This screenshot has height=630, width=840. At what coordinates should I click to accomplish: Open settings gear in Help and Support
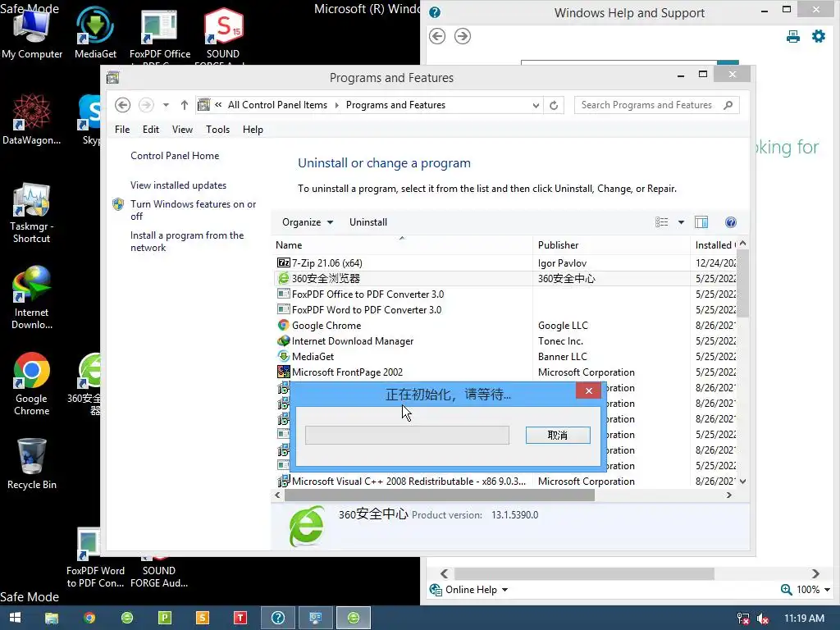(819, 36)
